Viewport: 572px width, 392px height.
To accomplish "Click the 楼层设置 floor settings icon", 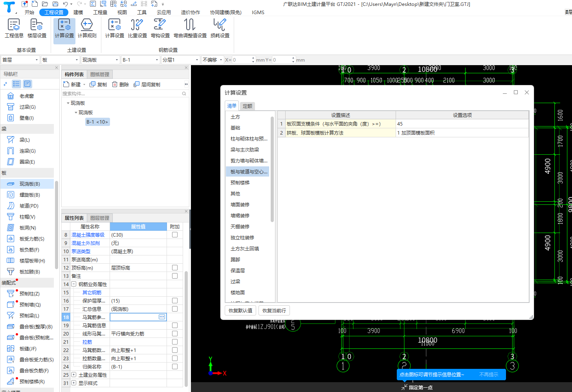I will click(37, 28).
